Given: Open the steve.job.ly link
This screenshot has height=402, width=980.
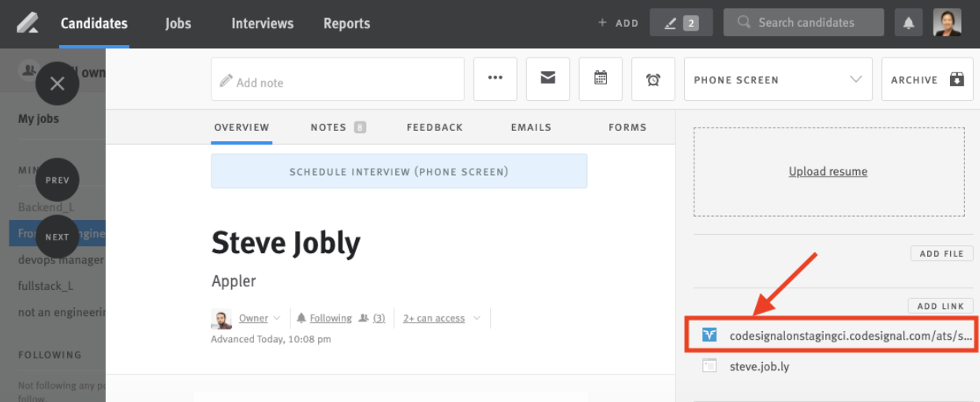Looking at the screenshot, I should [x=759, y=366].
